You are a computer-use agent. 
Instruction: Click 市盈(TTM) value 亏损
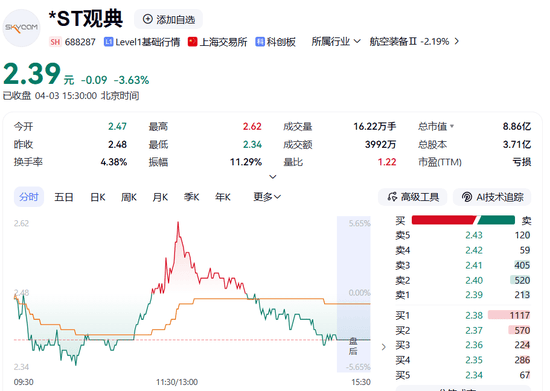pyautogui.click(x=522, y=162)
